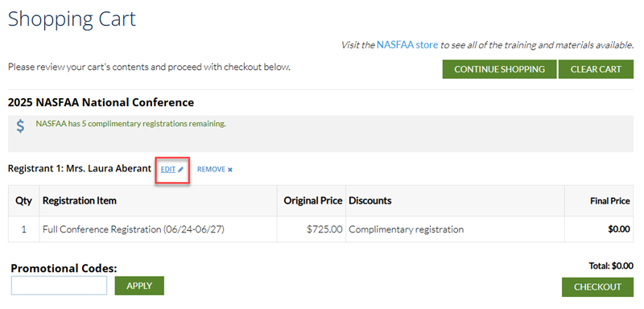Screen dimensions: 644x309
Task: Click the CONTINUE SHOPPING button
Action: tap(499, 69)
